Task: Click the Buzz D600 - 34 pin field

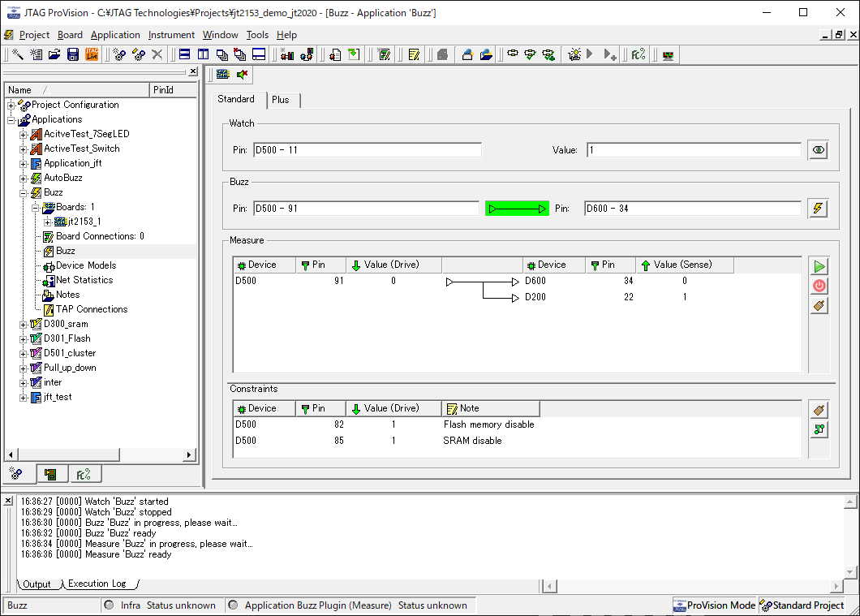Action: point(693,209)
